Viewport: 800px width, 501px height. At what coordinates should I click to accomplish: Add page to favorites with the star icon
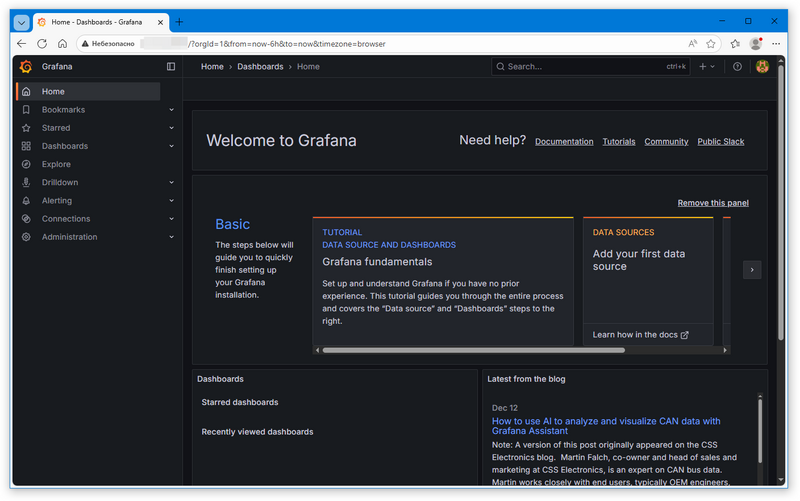(711, 44)
